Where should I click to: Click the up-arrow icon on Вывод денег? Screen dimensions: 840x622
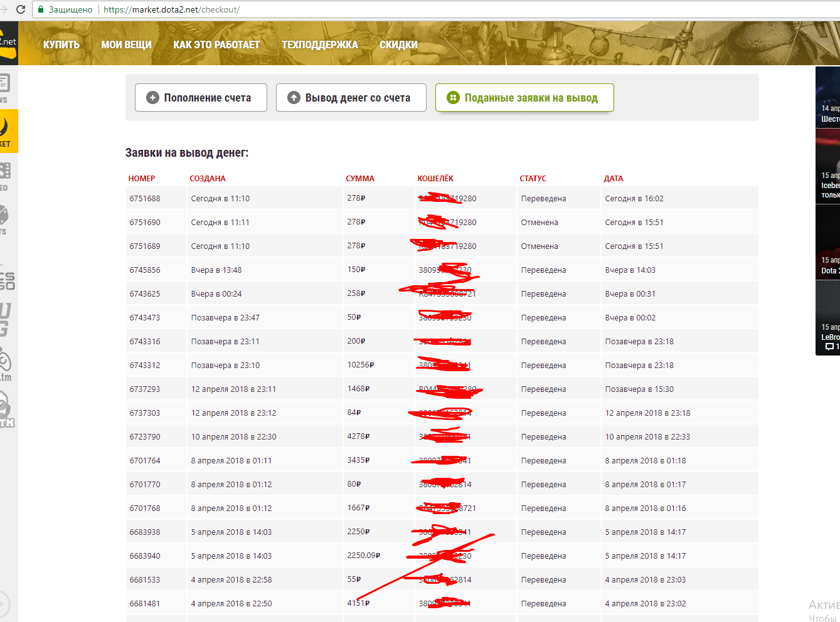click(294, 98)
